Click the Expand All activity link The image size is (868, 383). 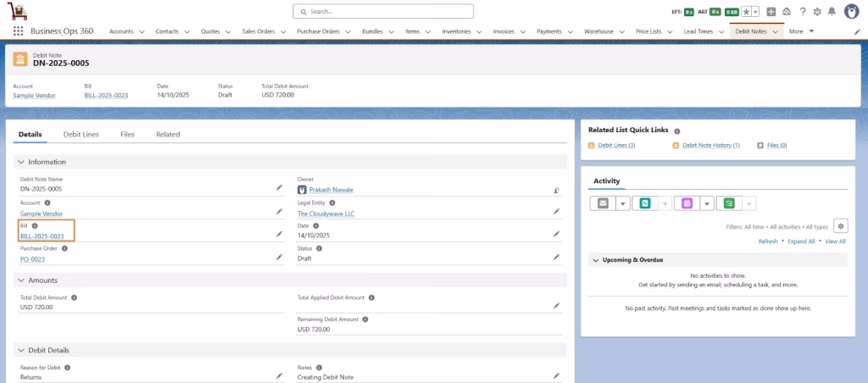coord(801,241)
